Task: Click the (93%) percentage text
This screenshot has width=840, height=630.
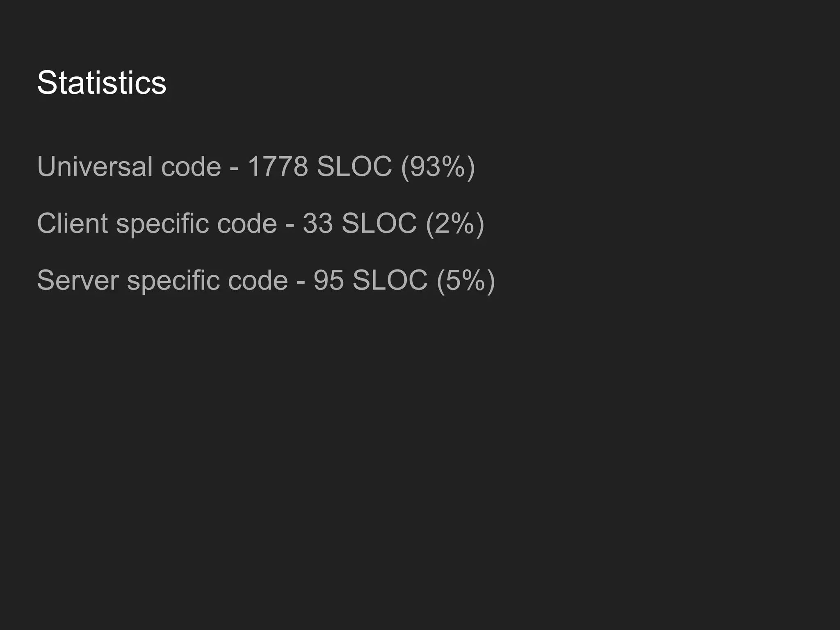Action: (x=438, y=167)
